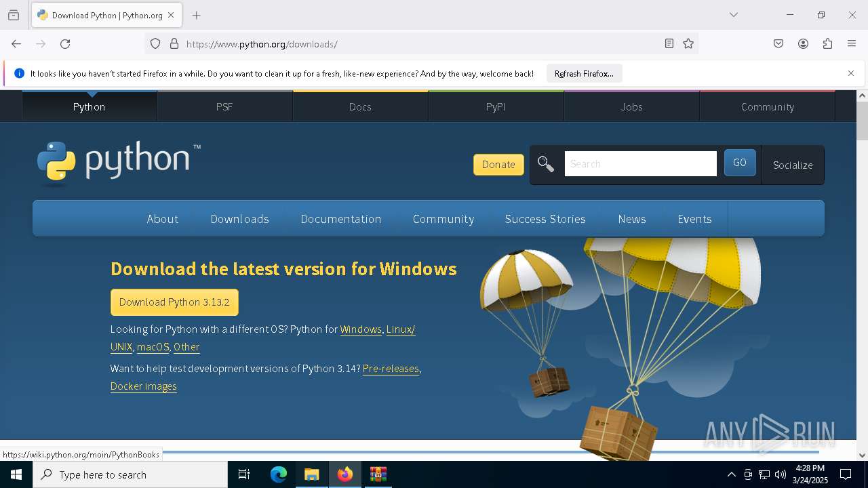The height and width of the screenshot is (488, 868).
Task: Open the Windows Start menu
Action: coord(16,474)
